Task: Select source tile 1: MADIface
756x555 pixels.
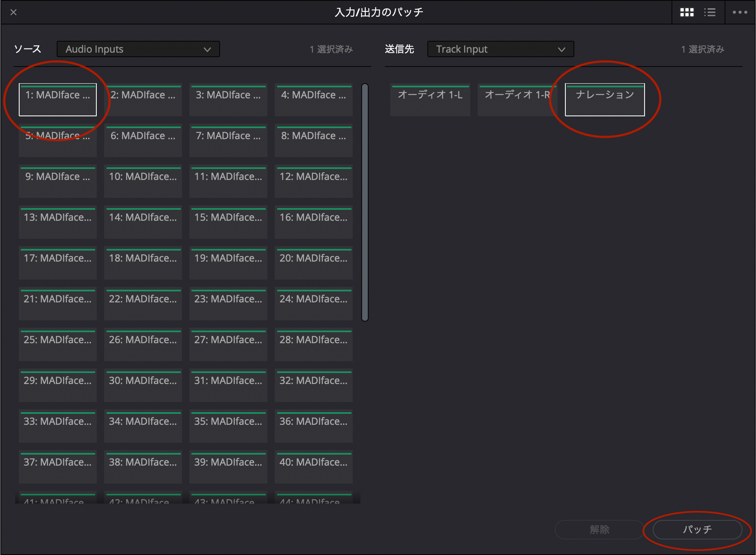Action: [x=58, y=100]
